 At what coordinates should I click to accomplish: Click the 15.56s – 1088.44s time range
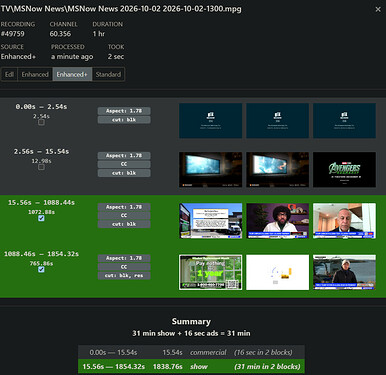click(x=41, y=203)
